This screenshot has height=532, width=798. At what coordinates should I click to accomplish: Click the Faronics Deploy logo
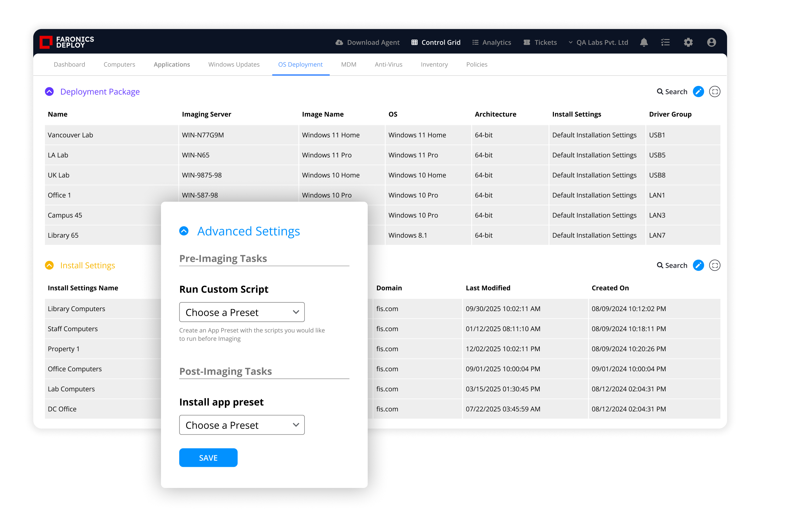(x=67, y=42)
